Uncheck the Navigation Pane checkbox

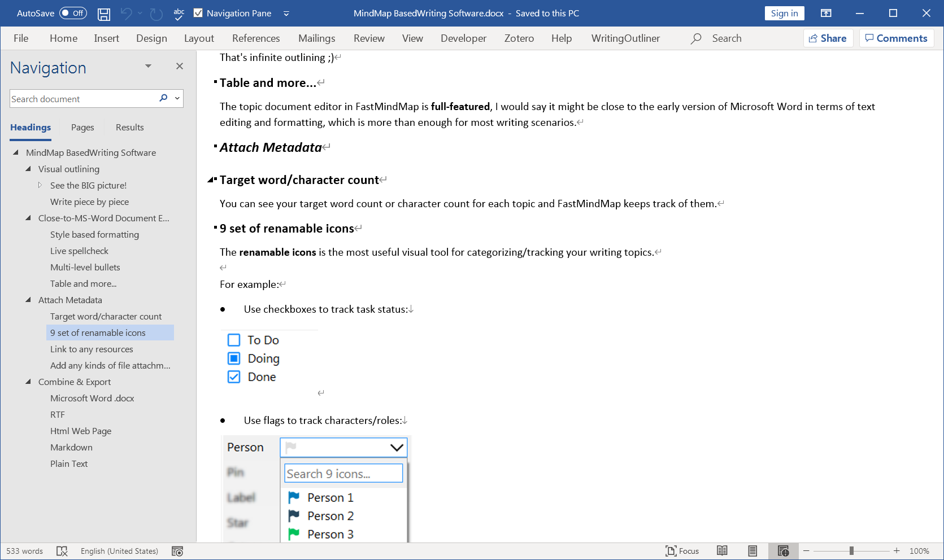coord(198,13)
